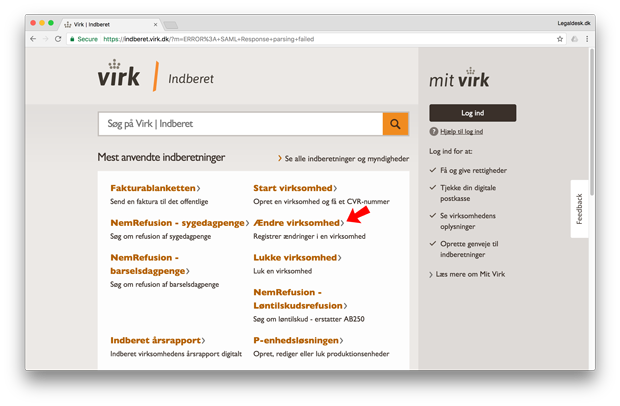Open Ændre virksomhed link
The image size is (620, 406).
[299, 223]
